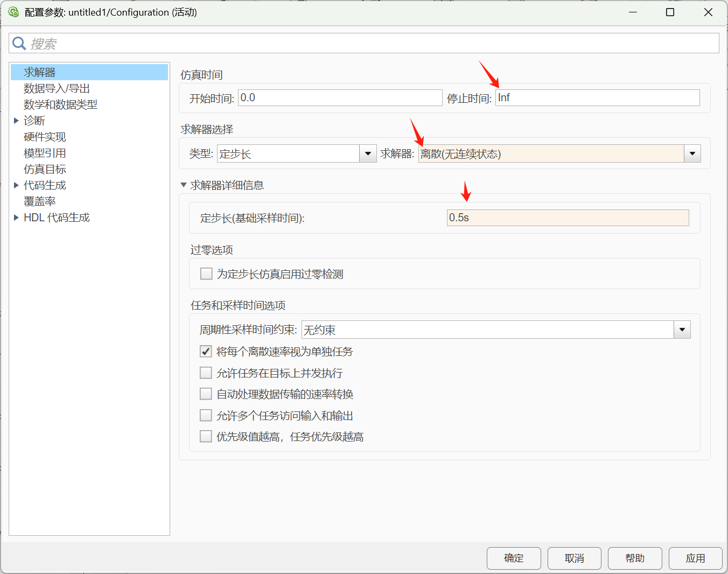Viewport: 728px width, 574px height.
Task: Click the 应用 button
Action: tap(696, 558)
